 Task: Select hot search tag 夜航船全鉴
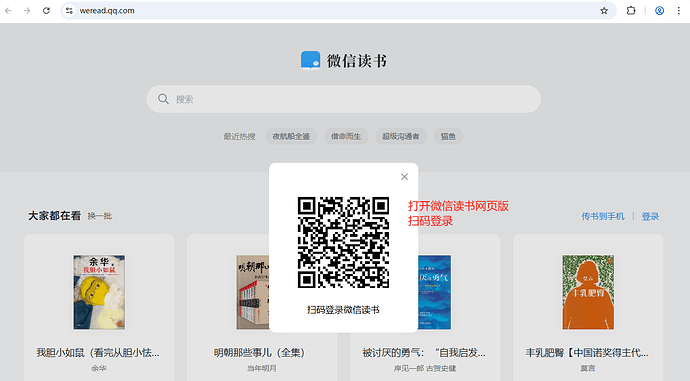coord(291,136)
